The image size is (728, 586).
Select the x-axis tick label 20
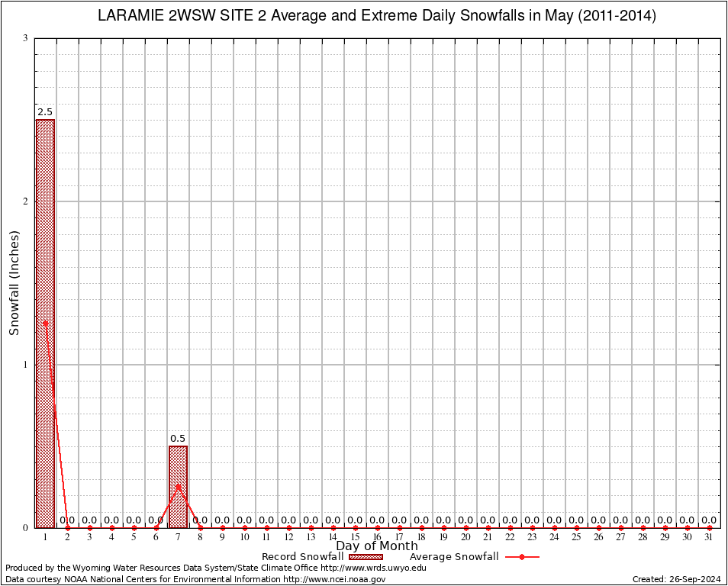point(465,538)
